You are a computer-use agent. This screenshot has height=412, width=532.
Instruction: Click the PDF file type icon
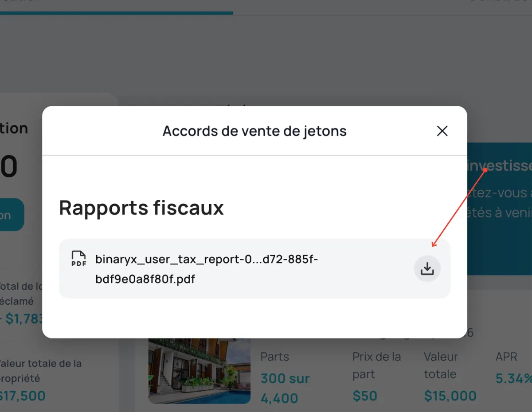coord(78,259)
